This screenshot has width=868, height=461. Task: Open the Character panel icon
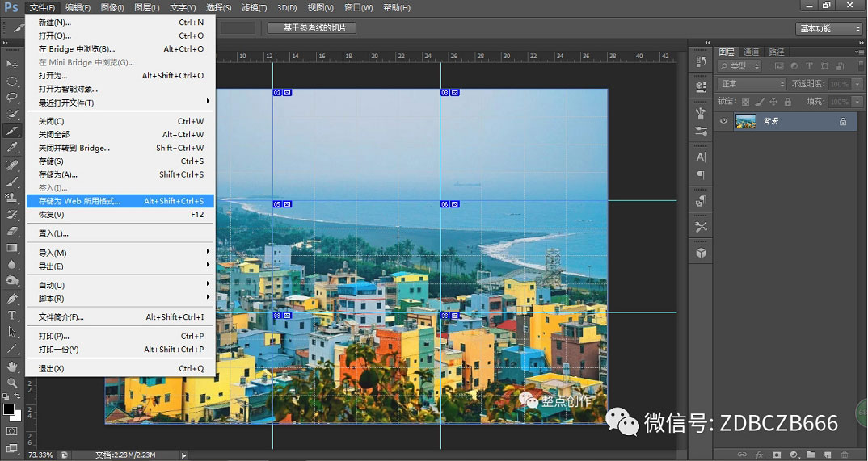(701, 157)
